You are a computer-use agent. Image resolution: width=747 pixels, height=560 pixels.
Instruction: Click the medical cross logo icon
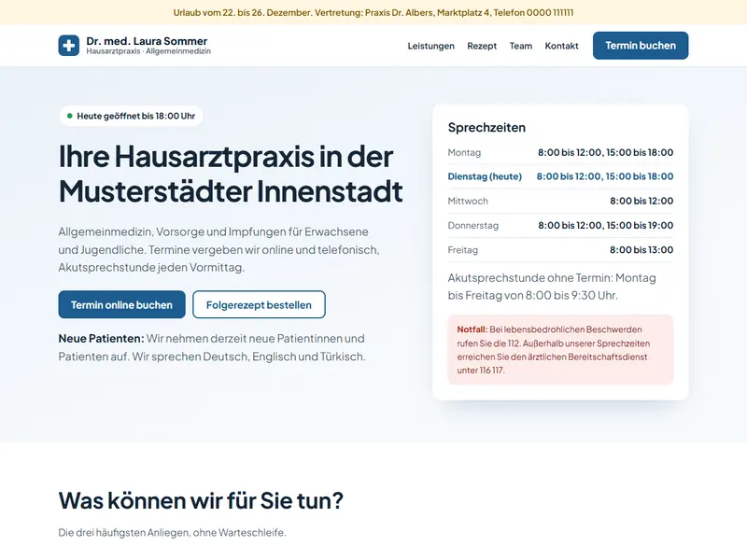[69, 46]
